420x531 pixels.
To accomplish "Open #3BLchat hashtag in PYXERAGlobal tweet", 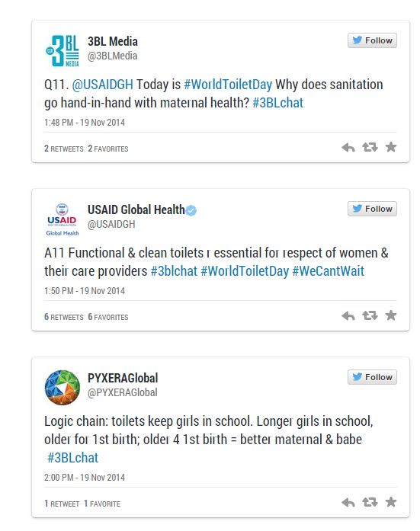I will point(72,458).
